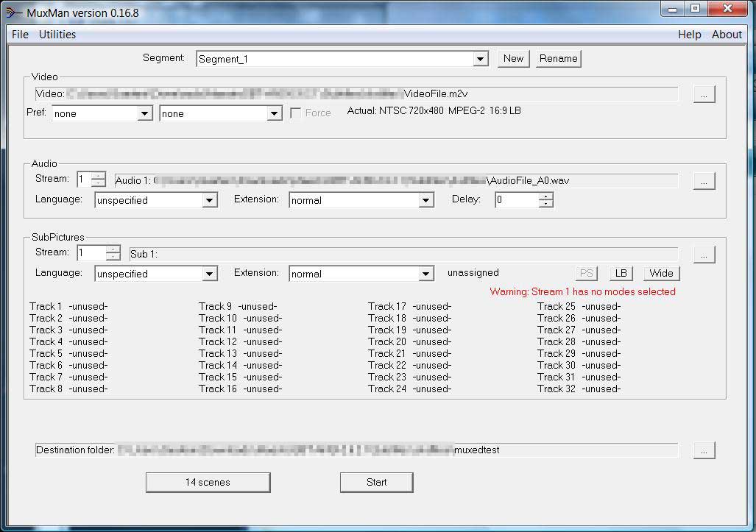Open the Help menu
The image size is (756, 532).
pyautogui.click(x=689, y=35)
